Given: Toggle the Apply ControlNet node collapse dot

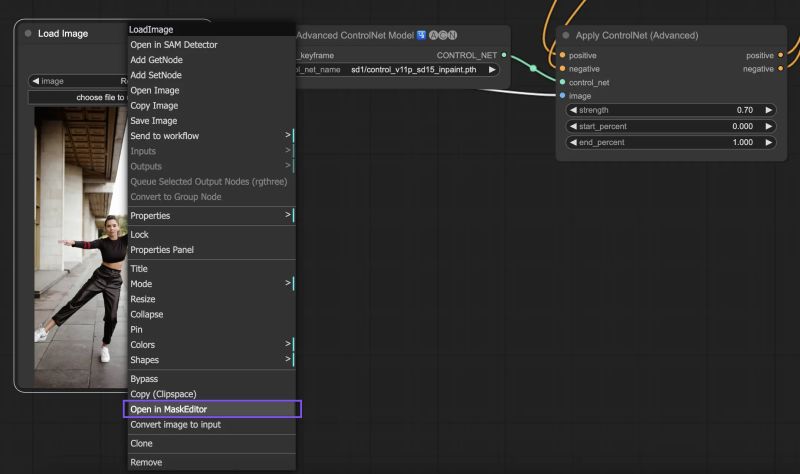Looking at the screenshot, I should (566, 35).
